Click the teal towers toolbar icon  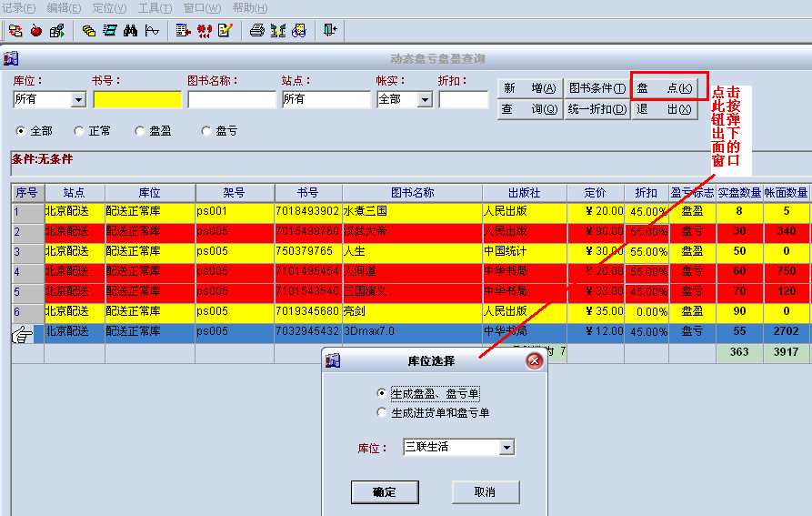[x=278, y=31]
